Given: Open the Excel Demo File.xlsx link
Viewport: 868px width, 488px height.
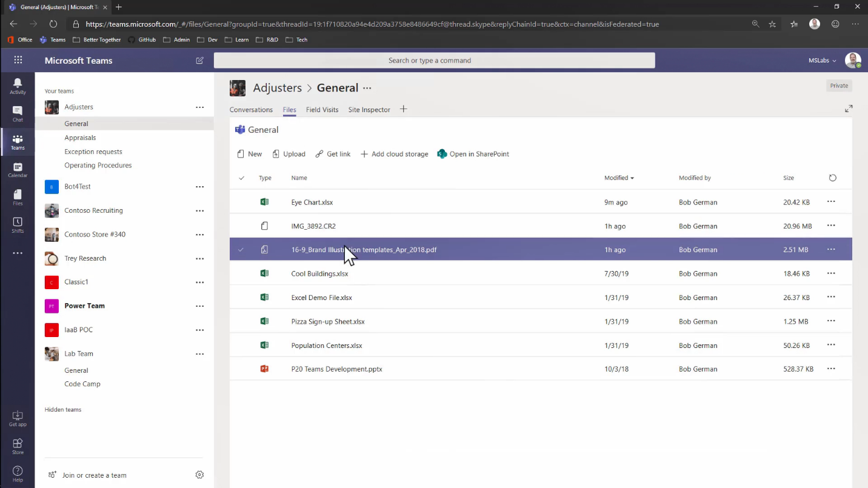Looking at the screenshot, I should [321, 298].
